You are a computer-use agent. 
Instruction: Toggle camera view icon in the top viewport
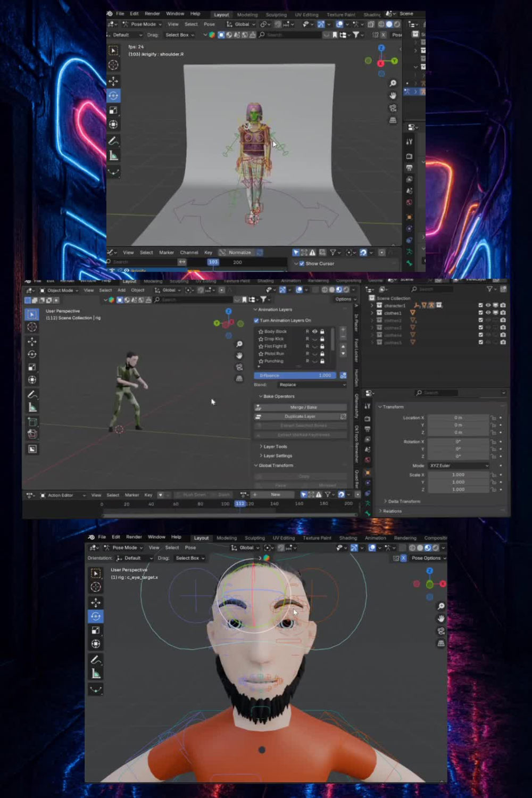pyautogui.click(x=393, y=108)
